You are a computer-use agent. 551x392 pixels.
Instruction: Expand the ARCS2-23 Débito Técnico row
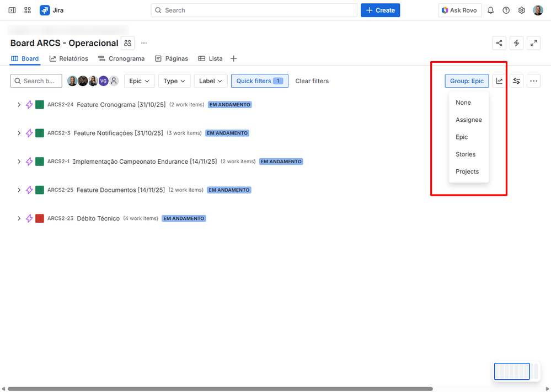coord(19,218)
